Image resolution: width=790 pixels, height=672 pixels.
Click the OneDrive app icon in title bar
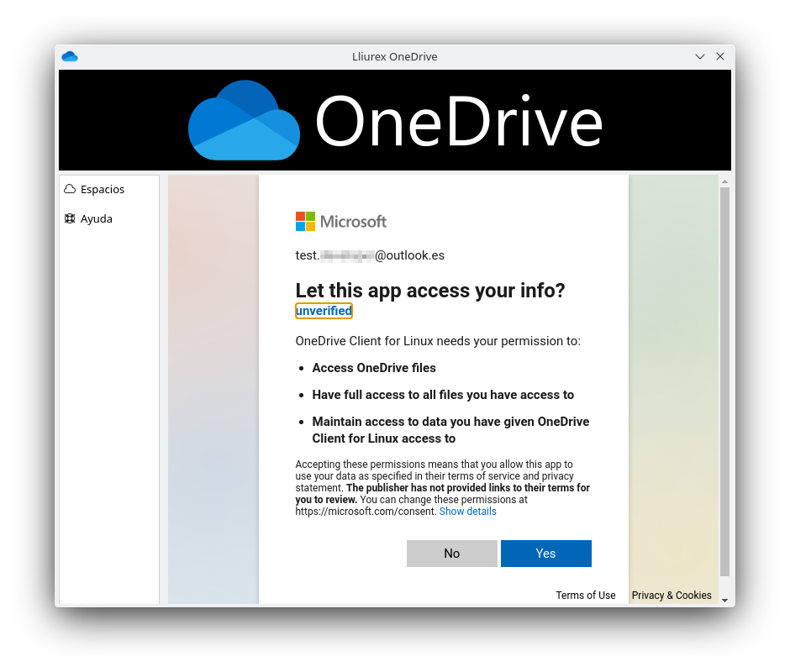(70, 56)
